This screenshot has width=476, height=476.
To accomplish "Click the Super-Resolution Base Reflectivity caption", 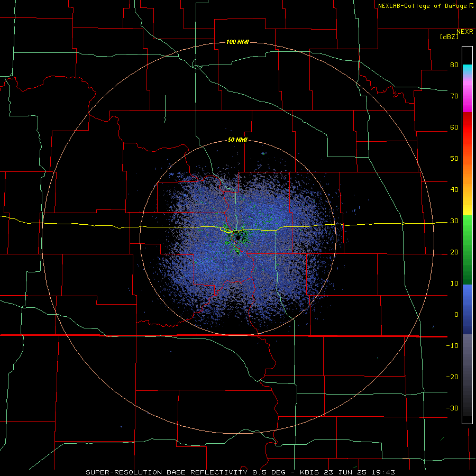I will (x=240, y=472).
